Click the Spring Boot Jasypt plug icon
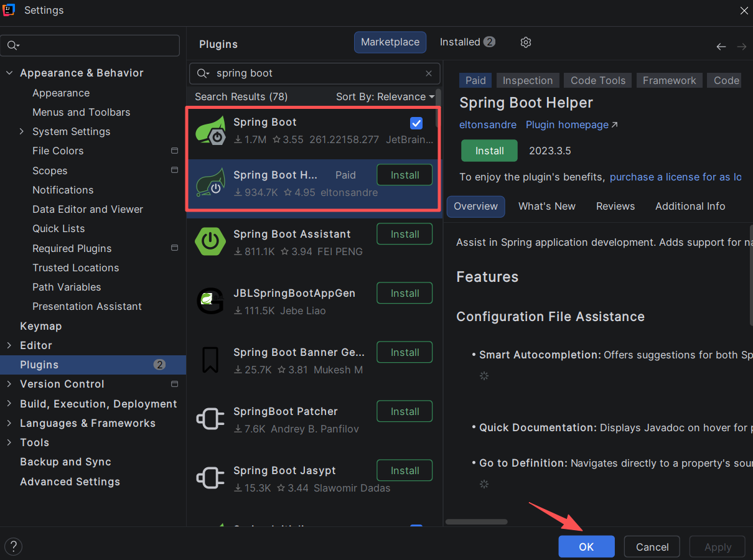Viewport: 753px width, 560px height. coord(210,478)
